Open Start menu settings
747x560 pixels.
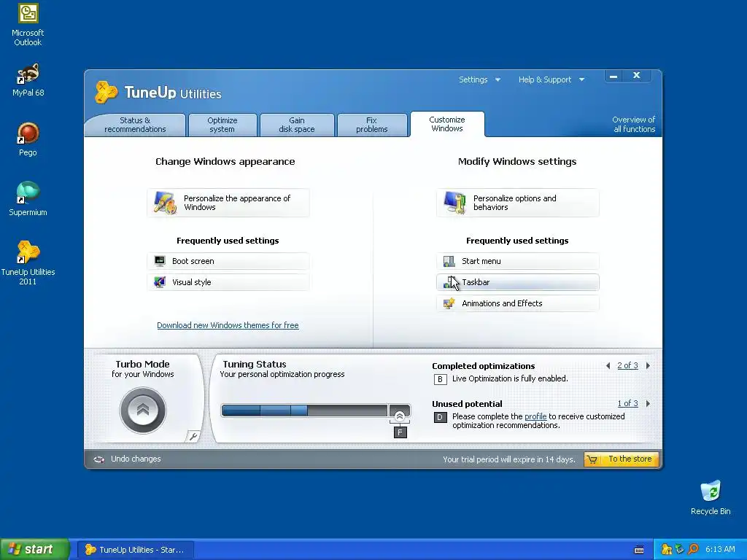coord(518,261)
